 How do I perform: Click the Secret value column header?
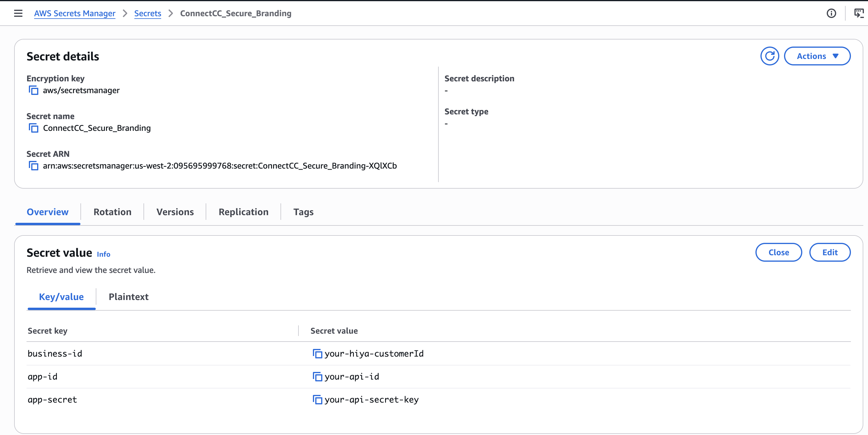click(334, 331)
